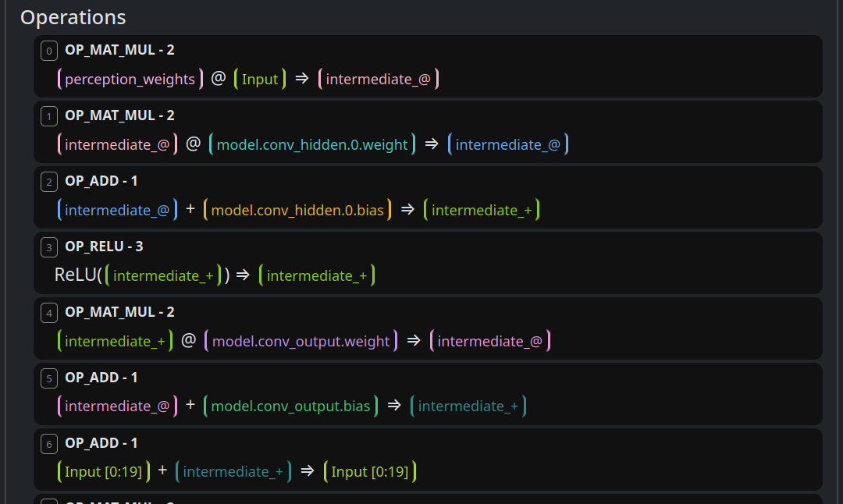Select the teal intermediate_+ result in operation 5

click(468, 406)
